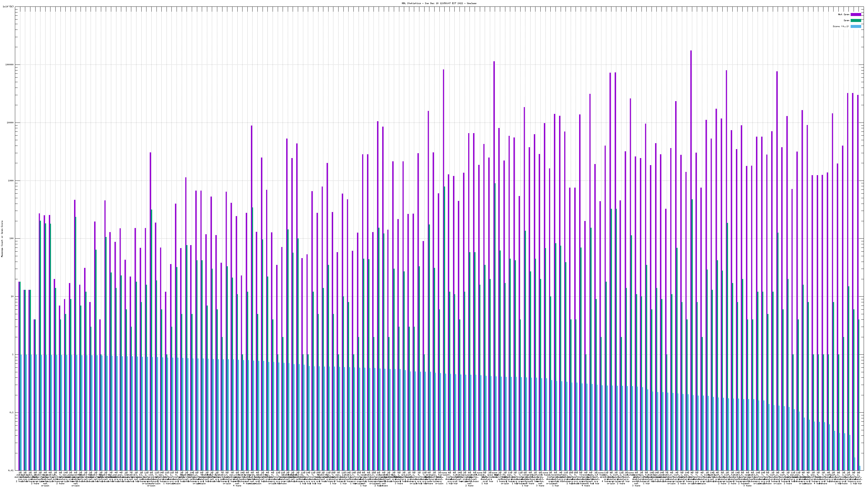868x488 pixels.
Task: Click the RBL Statistics chart title
Action: 439,3
